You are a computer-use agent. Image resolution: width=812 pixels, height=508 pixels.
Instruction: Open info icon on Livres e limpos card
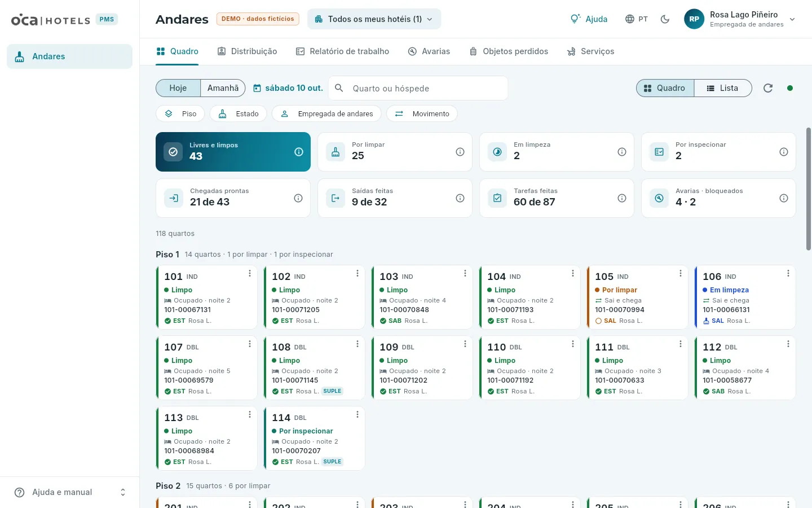point(299,152)
